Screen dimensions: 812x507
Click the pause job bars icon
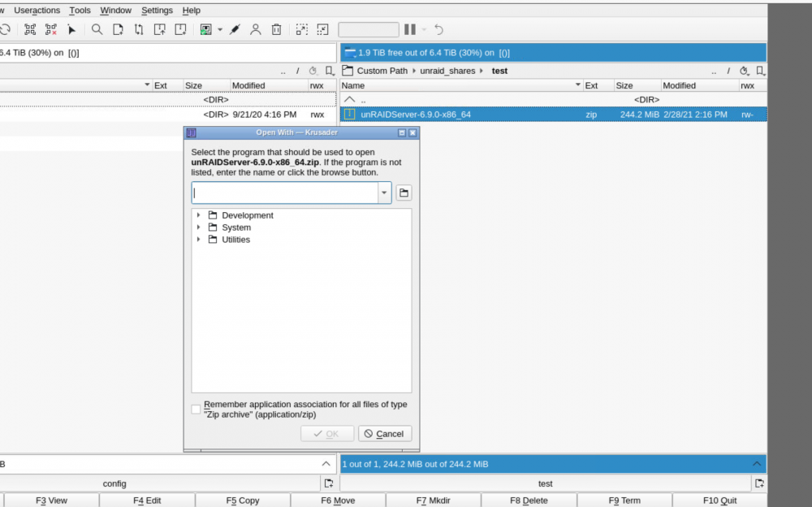(x=410, y=29)
